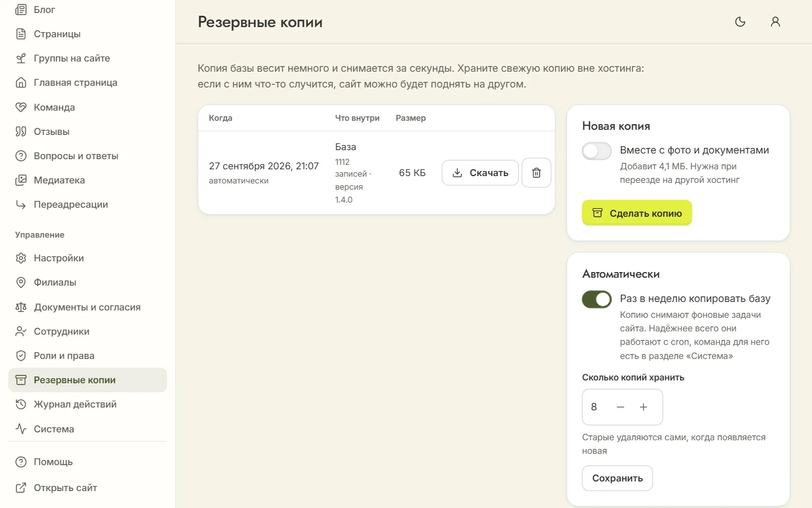
Task: Select Документы и согласия menu item
Action: click(x=87, y=307)
